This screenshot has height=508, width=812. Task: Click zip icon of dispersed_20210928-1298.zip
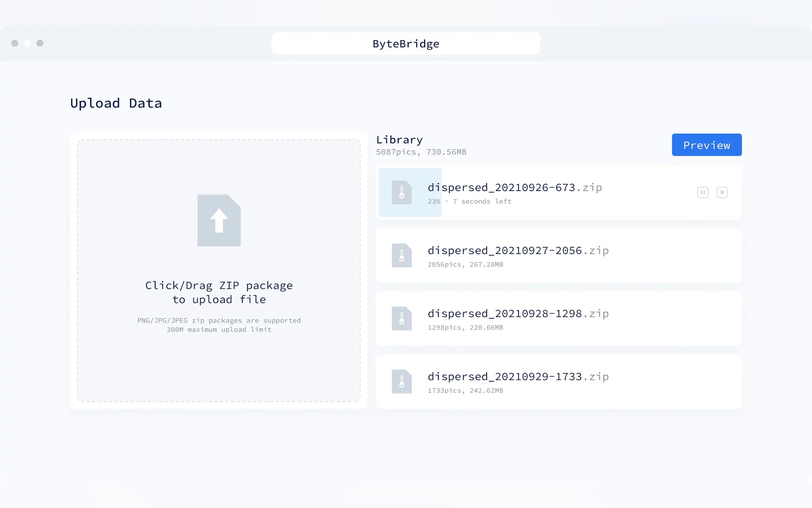point(402,318)
